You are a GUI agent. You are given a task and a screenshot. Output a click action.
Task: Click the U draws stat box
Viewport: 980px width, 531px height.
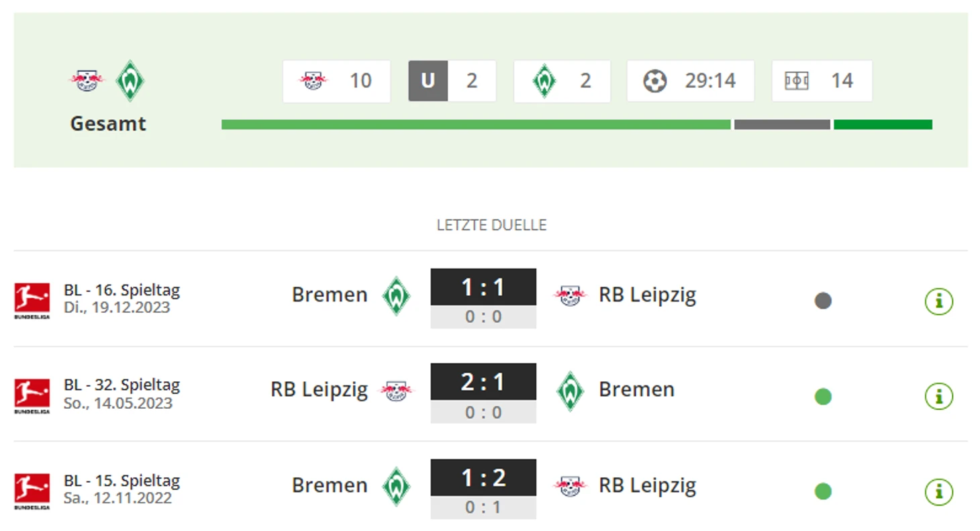452,81
